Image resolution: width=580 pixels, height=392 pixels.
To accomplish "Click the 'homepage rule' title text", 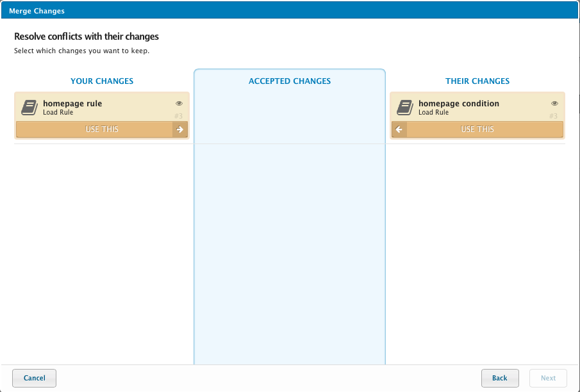I will tap(72, 104).
